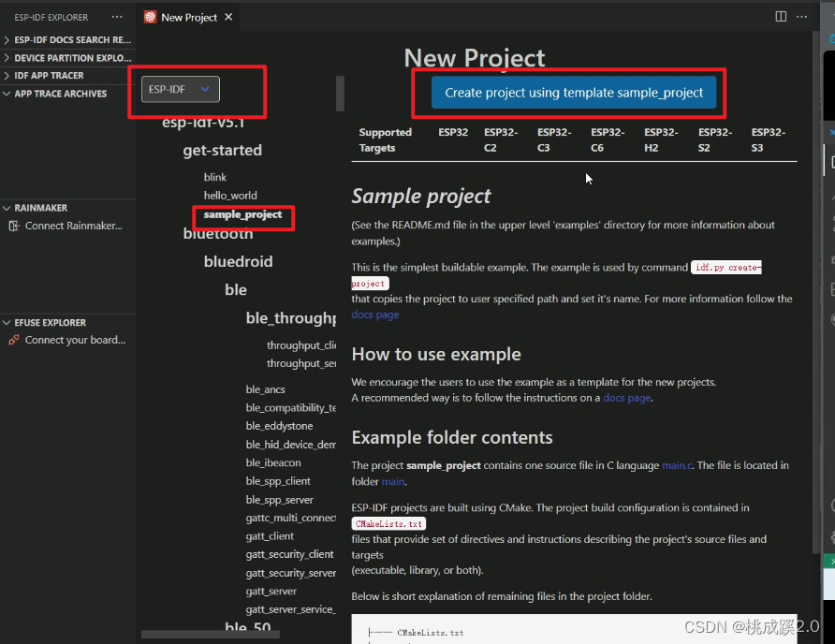Select the sample_project example
Viewport: 835px width, 644px height.
click(x=242, y=214)
